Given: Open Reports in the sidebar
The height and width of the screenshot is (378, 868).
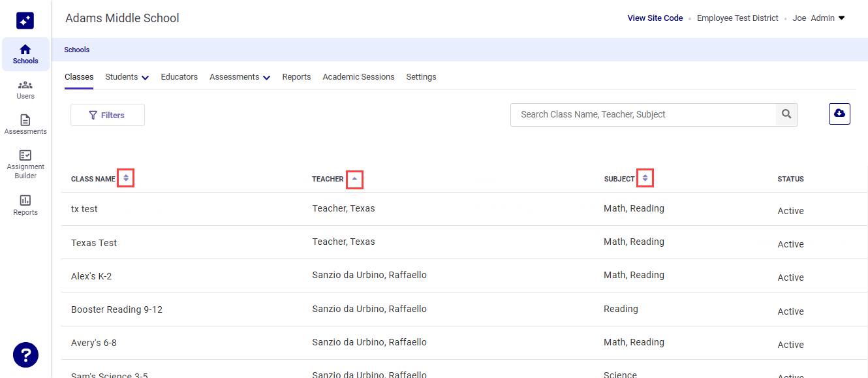Looking at the screenshot, I should [25, 205].
